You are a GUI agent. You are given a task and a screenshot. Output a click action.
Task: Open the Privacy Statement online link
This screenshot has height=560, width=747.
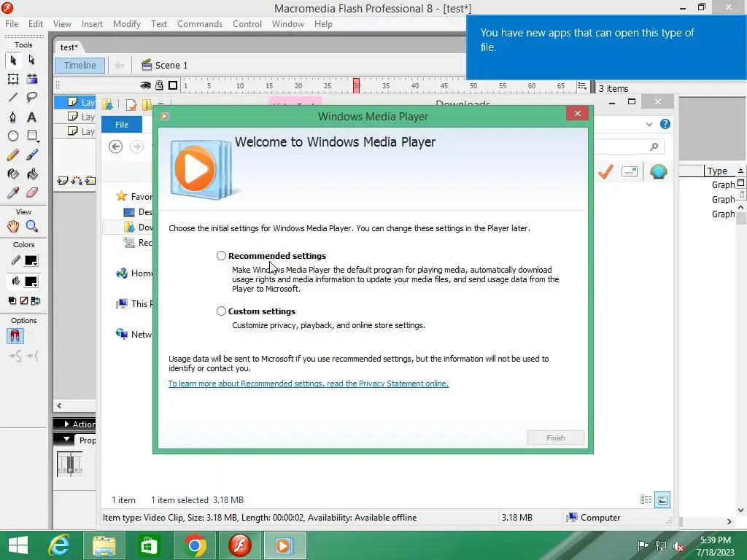pyautogui.click(x=309, y=384)
